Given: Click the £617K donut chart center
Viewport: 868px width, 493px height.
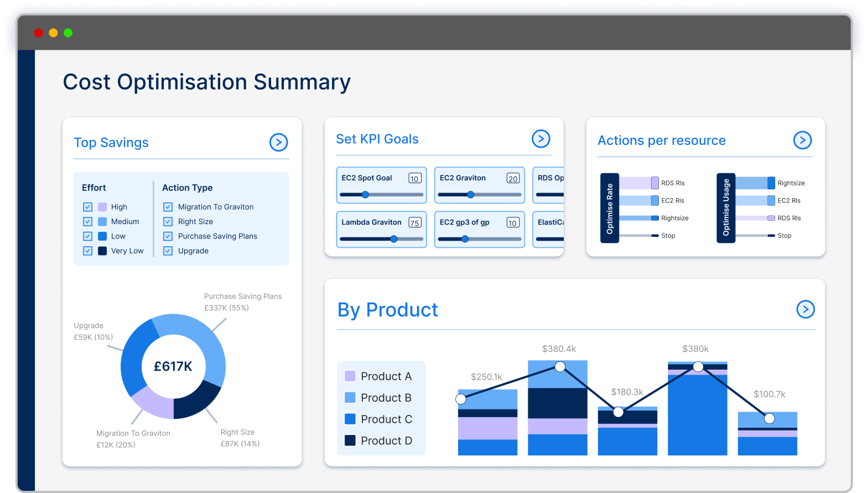Looking at the screenshot, I should pyautogui.click(x=173, y=366).
